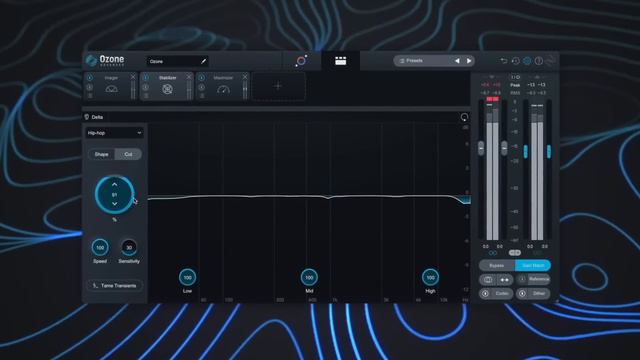Increase amount with the knob up arrow
This screenshot has height=360, width=640.
[115, 184]
